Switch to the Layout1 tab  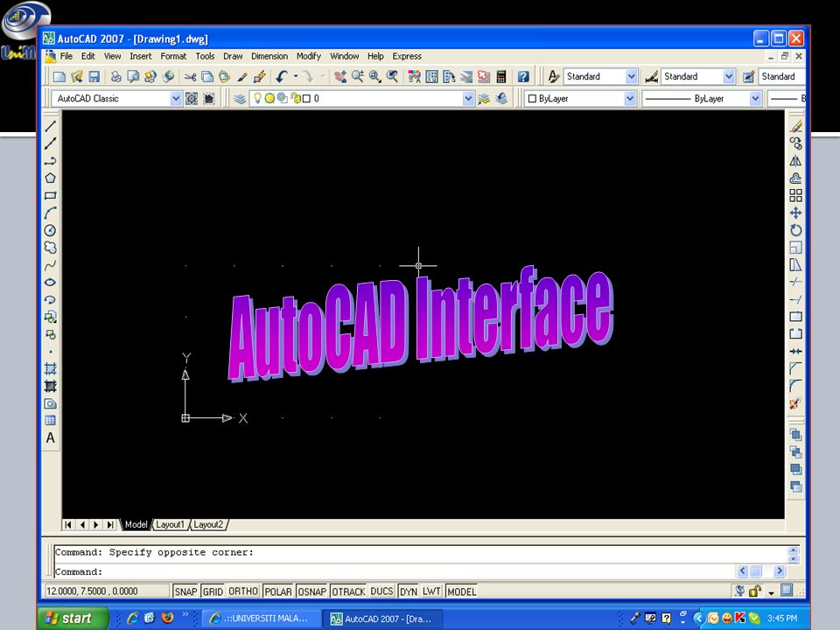point(170,525)
